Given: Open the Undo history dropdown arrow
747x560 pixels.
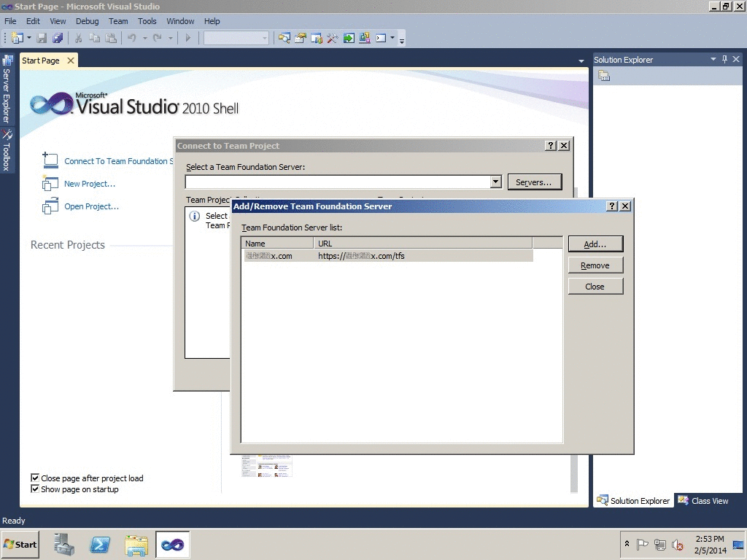Looking at the screenshot, I should coord(145,38).
